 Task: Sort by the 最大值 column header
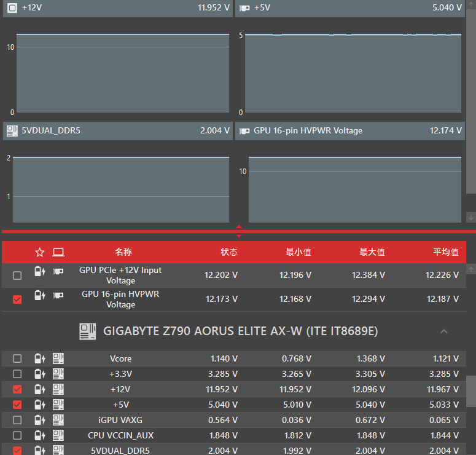click(372, 252)
